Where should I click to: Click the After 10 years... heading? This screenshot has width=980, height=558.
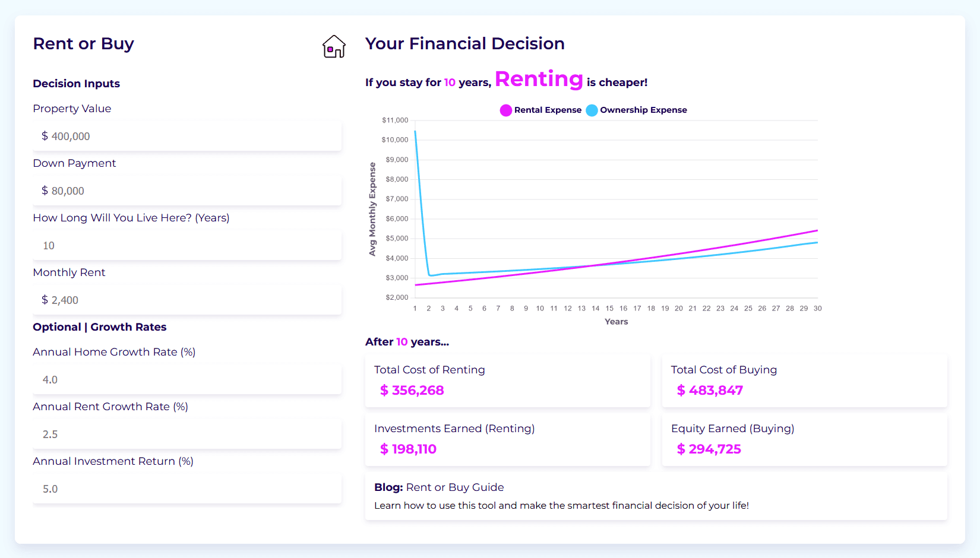click(407, 342)
